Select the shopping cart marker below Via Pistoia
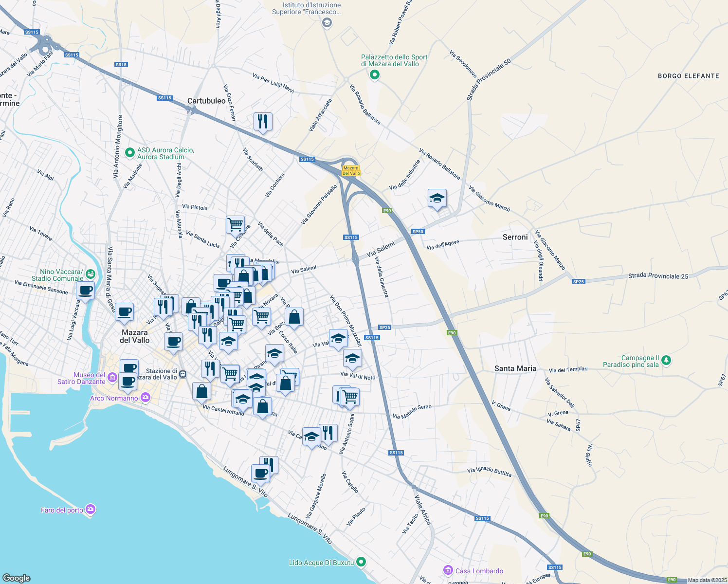The width and height of the screenshot is (728, 584). tap(236, 225)
